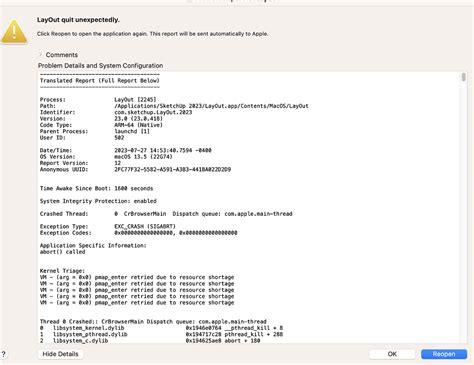474x365 pixels.
Task: Click 'System Integrity Protection: enabled' line
Action: click(98, 201)
